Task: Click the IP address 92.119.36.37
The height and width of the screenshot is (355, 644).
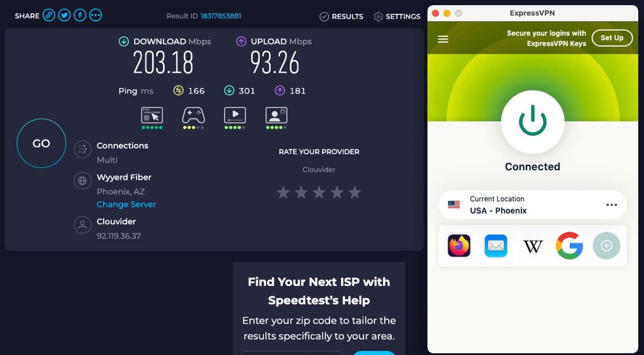Action: [x=119, y=236]
